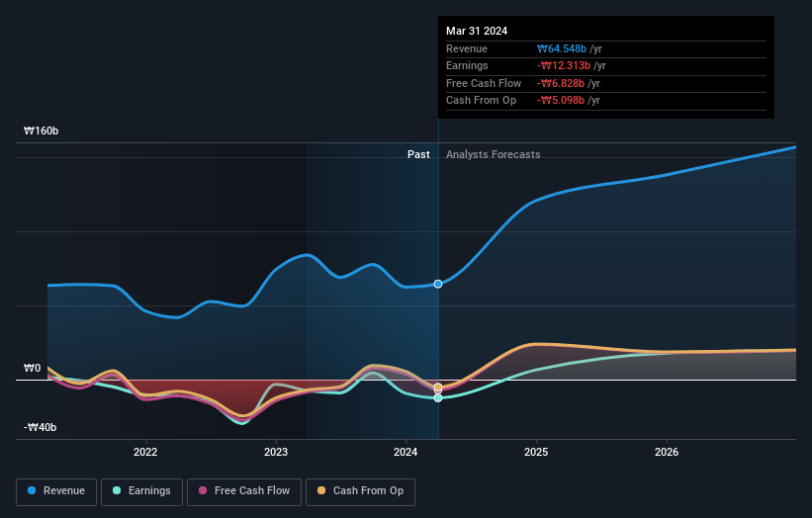Select the 2024 x-axis label
Viewport: 812px width, 518px height.
coord(406,452)
